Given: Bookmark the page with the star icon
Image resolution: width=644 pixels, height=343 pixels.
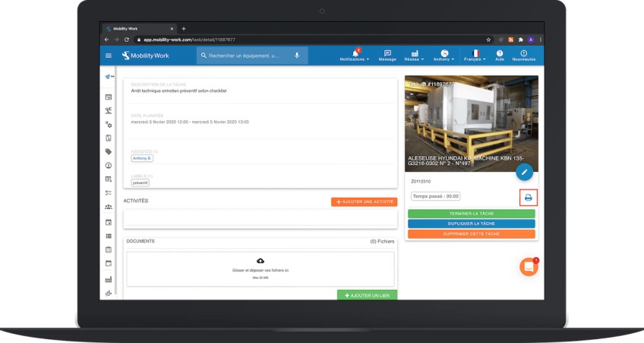Looking at the screenshot, I should tap(488, 40).
